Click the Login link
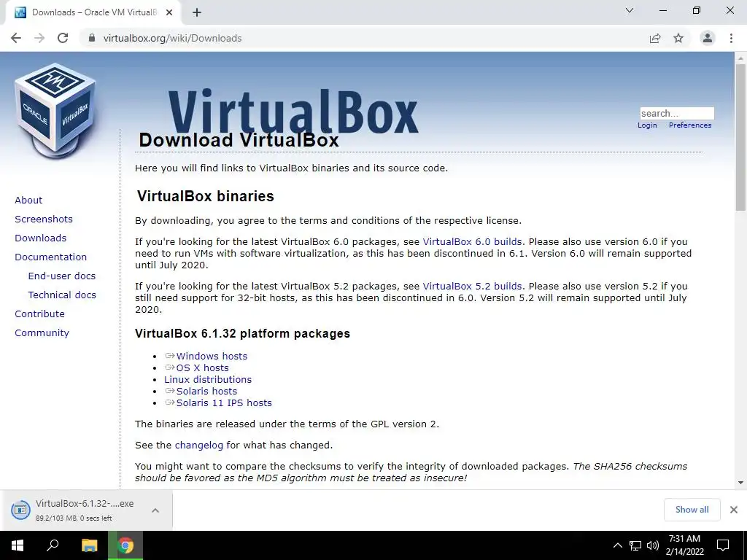The image size is (747, 560). (x=647, y=125)
